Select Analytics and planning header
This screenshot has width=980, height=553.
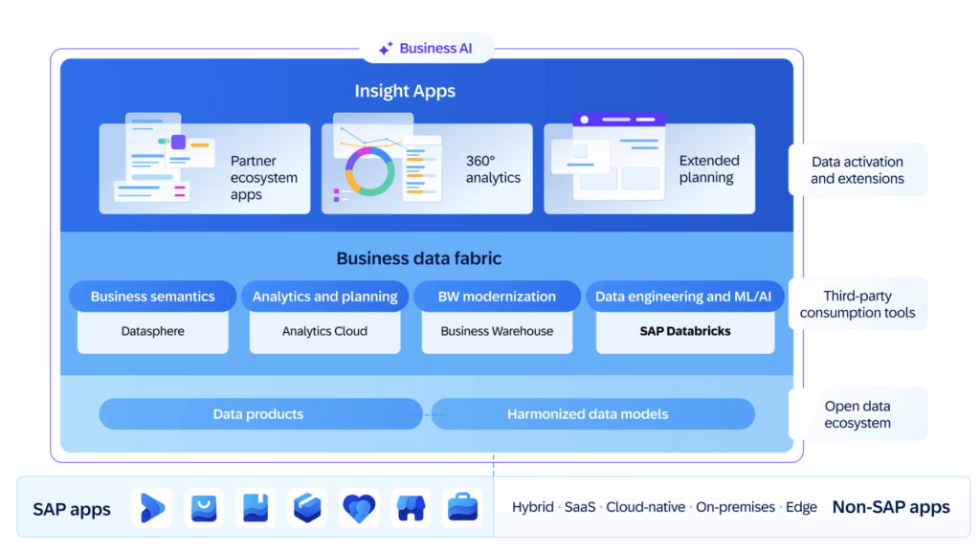(x=324, y=297)
